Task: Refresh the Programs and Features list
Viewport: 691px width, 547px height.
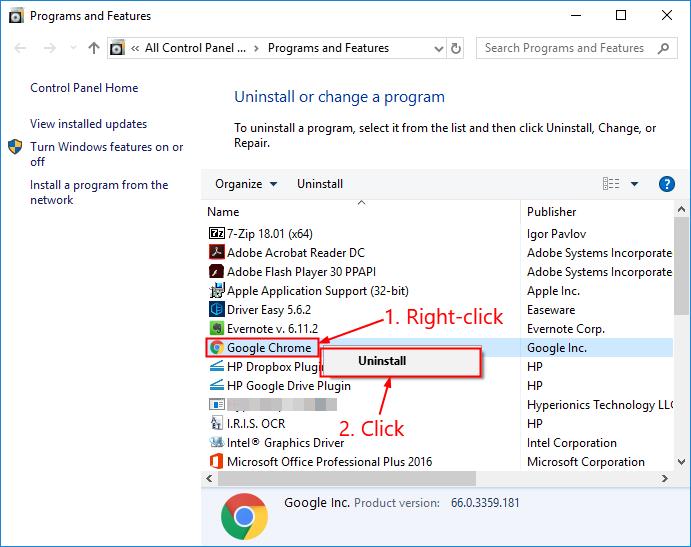Action: point(456,48)
